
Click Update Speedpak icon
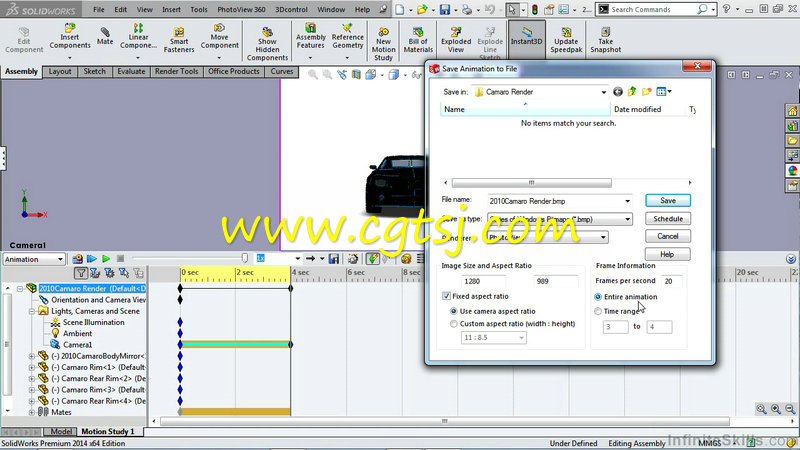click(566, 40)
